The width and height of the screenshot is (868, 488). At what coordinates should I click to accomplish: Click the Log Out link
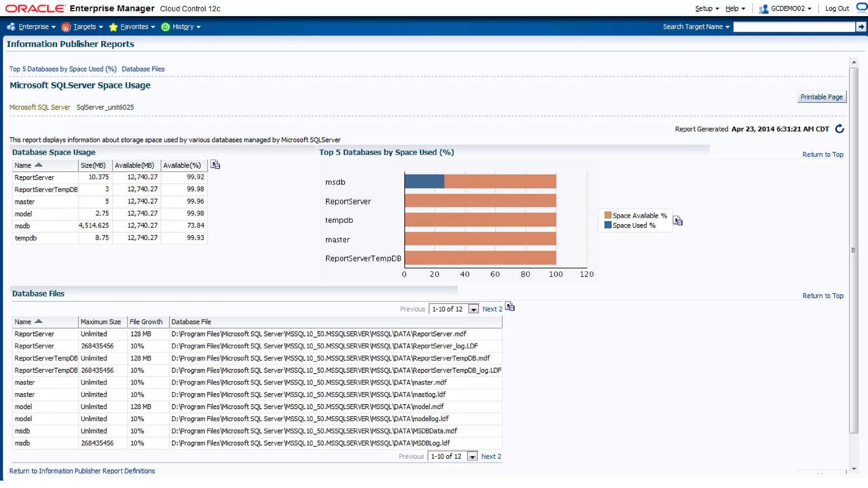coord(837,8)
